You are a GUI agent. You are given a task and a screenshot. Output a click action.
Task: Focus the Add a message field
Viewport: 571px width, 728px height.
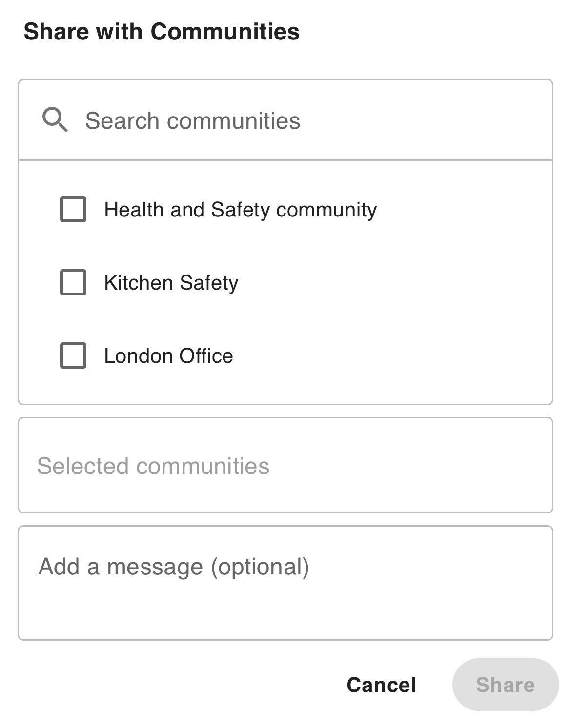pos(285,583)
